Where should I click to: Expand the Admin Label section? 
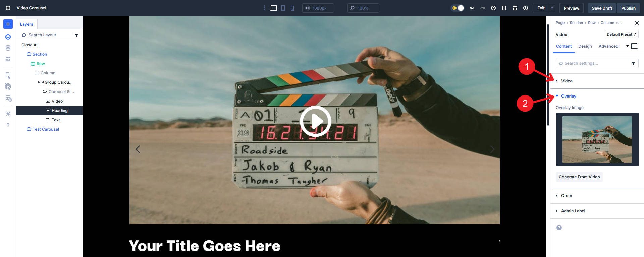tap(573, 211)
